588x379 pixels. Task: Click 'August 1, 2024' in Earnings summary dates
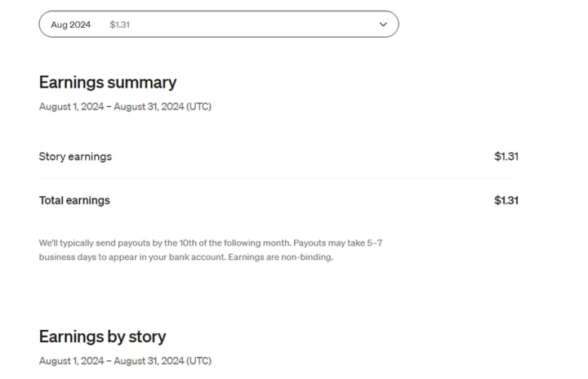click(71, 106)
